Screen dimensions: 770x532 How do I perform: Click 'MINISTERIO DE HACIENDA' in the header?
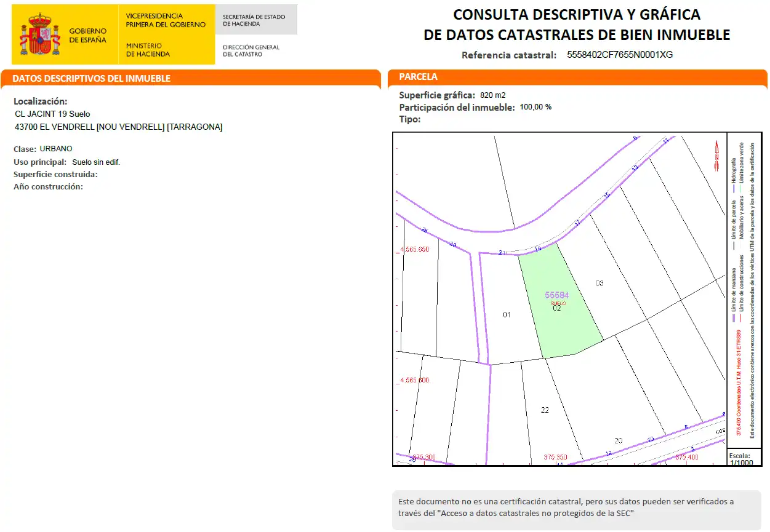pos(148,50)
